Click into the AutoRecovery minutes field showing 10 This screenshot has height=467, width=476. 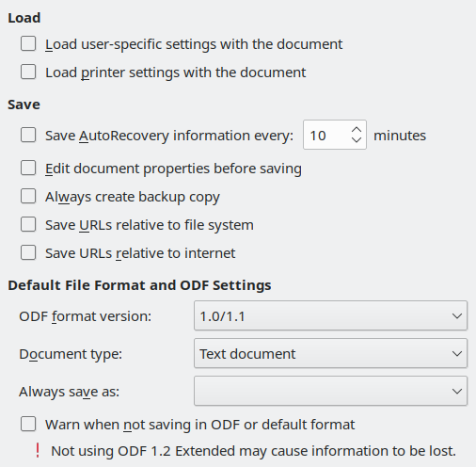click(x=326, y=135)
